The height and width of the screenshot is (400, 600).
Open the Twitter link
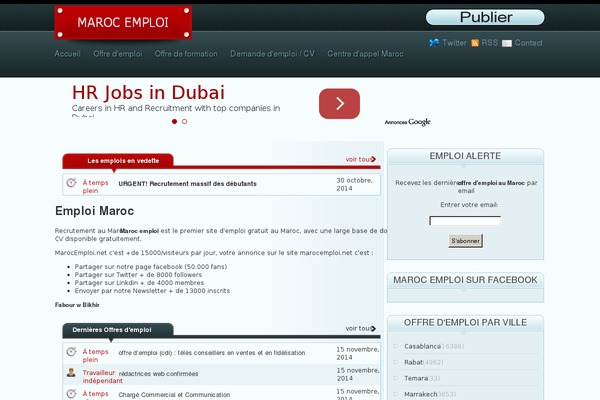[454, 43]
